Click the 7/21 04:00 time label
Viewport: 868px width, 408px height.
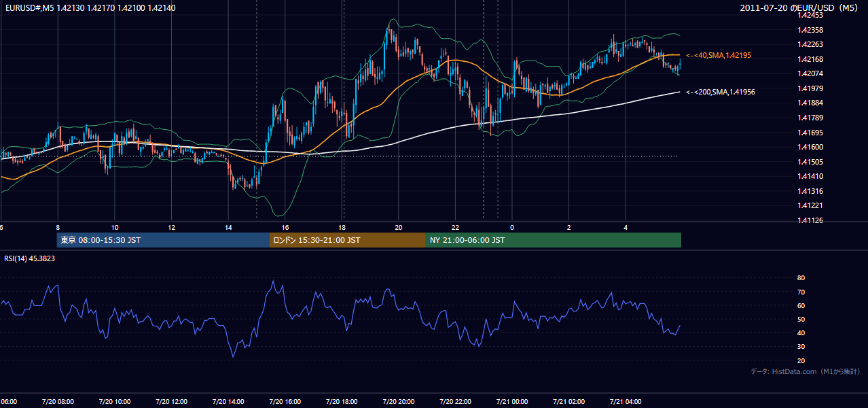(x=626, y=402)
